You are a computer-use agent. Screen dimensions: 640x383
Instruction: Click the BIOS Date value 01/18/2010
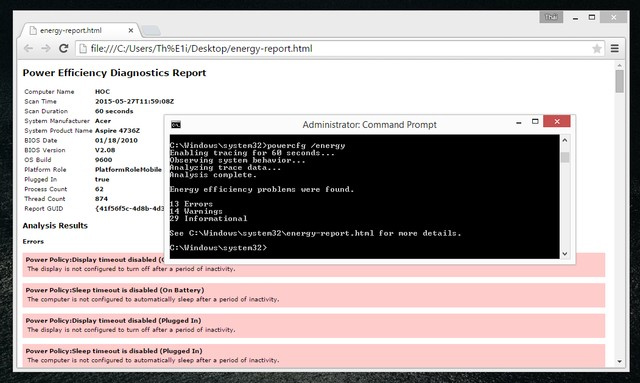116,140
